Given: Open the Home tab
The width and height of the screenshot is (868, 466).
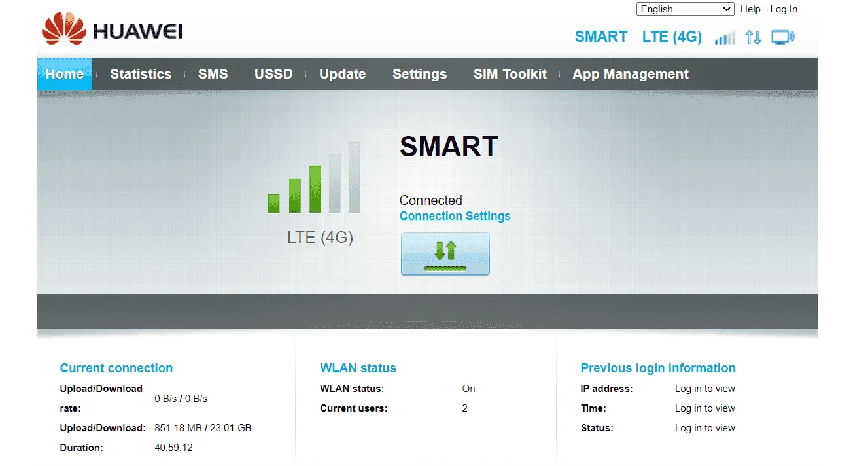Looking at the screenshot, I should 65,74.
